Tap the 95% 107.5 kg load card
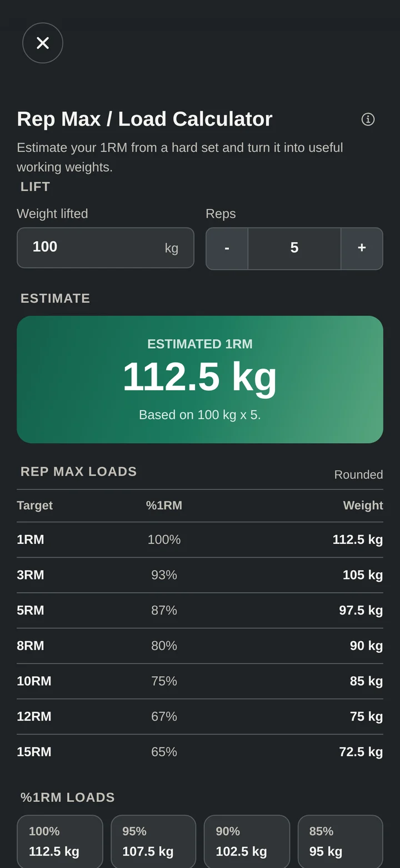The height and width of the screenshot is (868, 400). 153,841
